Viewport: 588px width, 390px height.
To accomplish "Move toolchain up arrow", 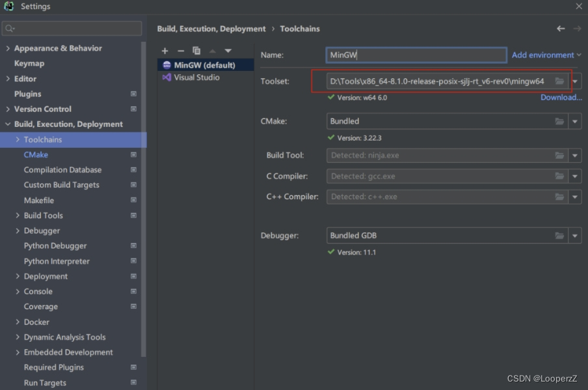I will [213, 51].
